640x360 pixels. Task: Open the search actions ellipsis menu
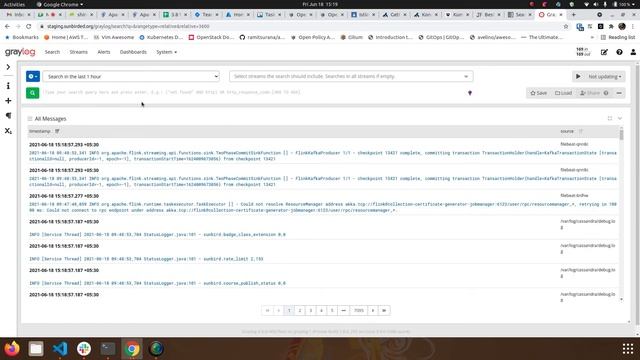(x=619, y=93)
